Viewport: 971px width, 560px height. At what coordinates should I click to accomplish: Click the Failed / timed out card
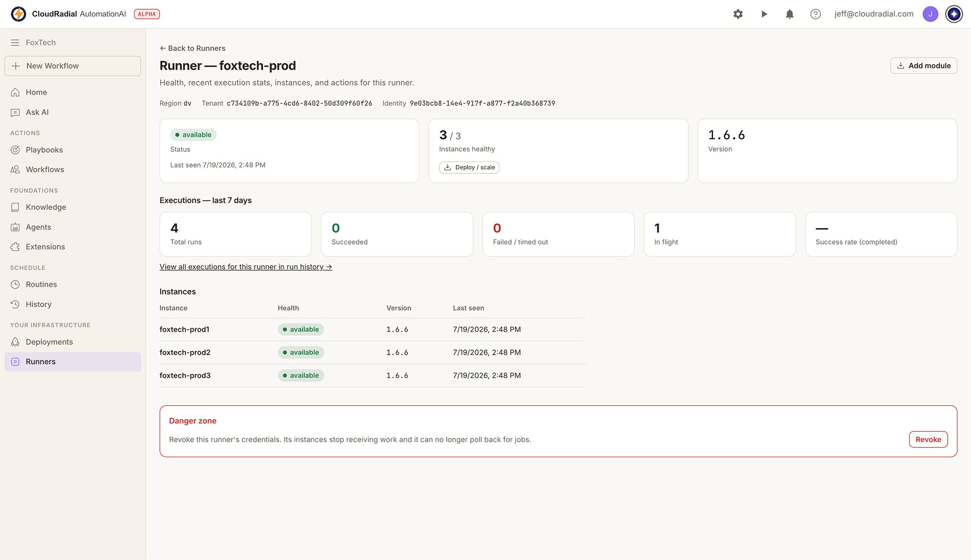tap(558, 234)
